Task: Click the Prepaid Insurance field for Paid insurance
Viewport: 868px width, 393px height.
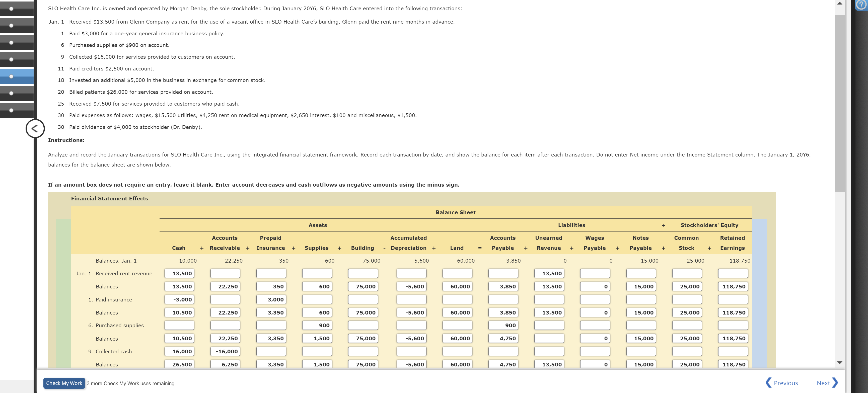Action: click(271, 299)
